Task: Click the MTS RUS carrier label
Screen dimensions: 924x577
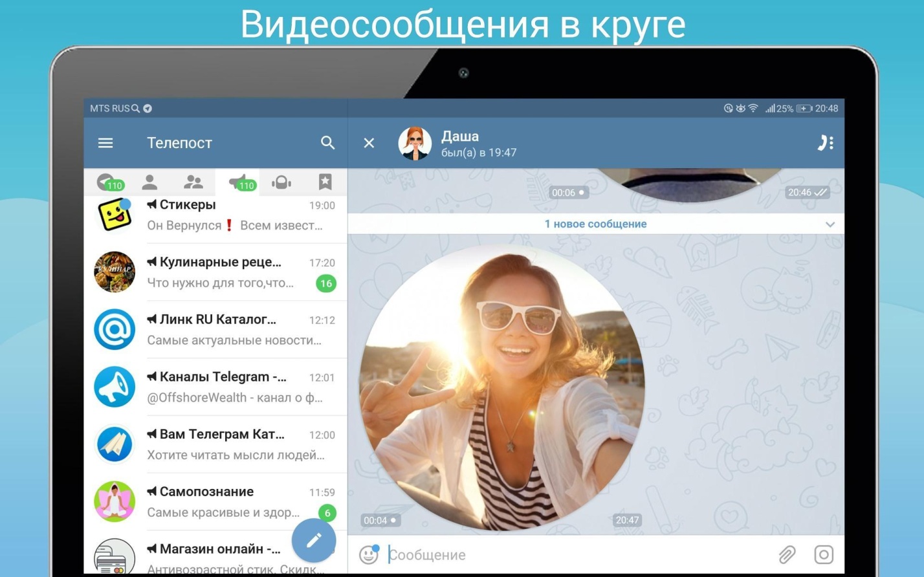Action: click(110, 109)
